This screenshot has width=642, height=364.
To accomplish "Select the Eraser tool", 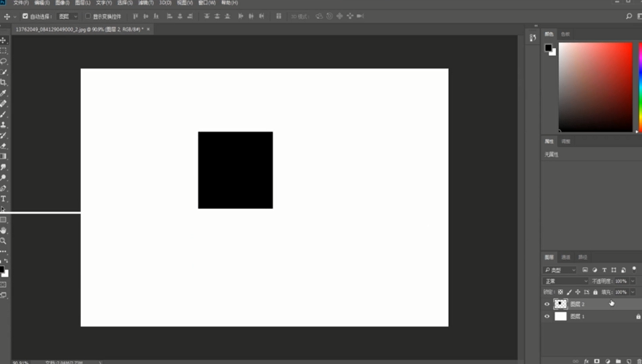I will (3, 146).
